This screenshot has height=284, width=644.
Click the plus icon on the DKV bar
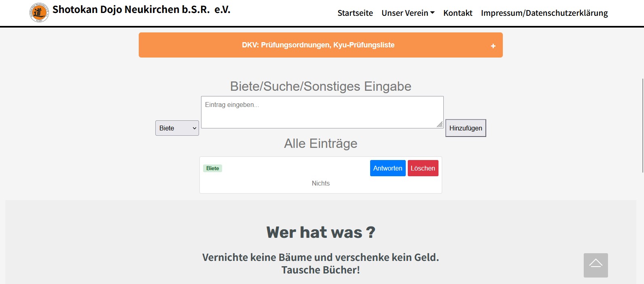click(493, 46)
